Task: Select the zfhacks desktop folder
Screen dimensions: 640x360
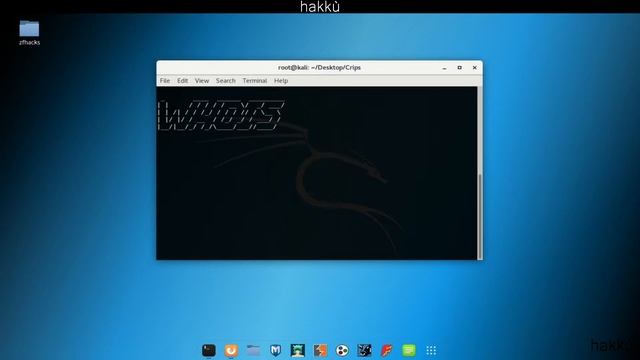Action: pyautogui.click(x=29, y=33)
